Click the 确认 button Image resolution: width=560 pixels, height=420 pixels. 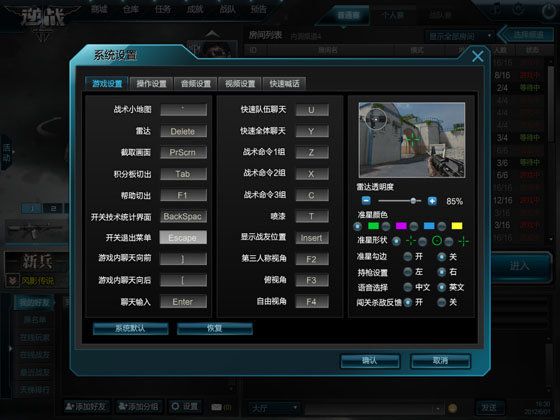point(370,361)
